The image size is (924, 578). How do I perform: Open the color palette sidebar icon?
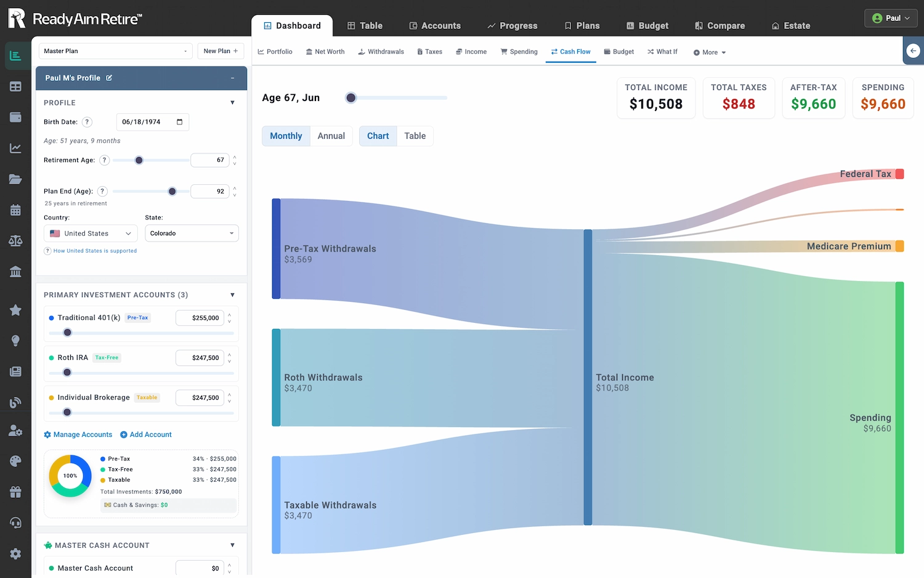click(15, 461)
